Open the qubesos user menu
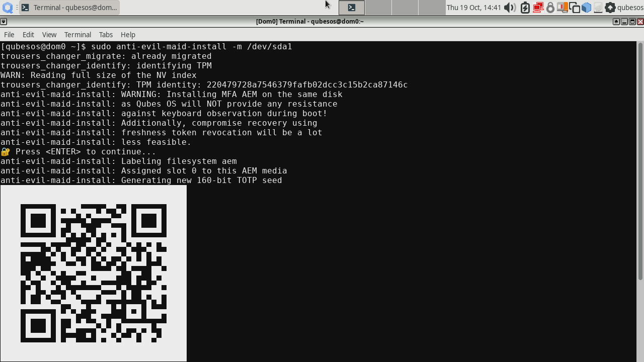This screenshot has height=362, width=644. 630,8
